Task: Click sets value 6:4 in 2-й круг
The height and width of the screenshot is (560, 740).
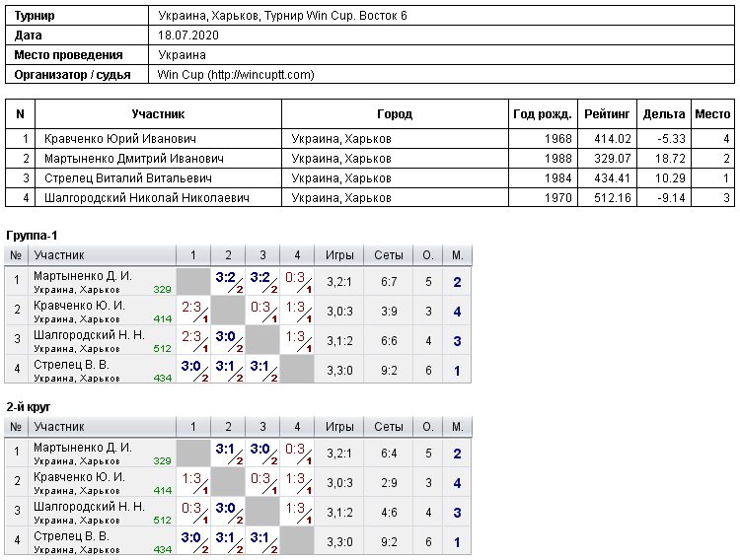Action: (x=389, y=454)
